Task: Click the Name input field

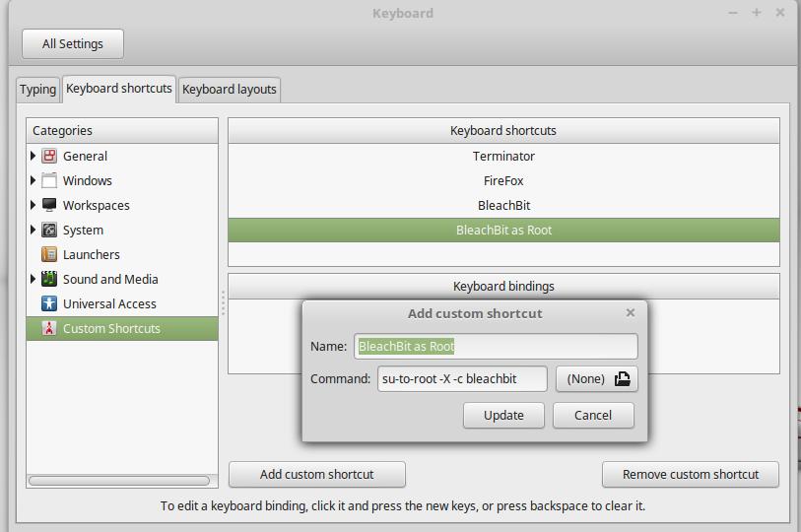Action: click(496, 346)
